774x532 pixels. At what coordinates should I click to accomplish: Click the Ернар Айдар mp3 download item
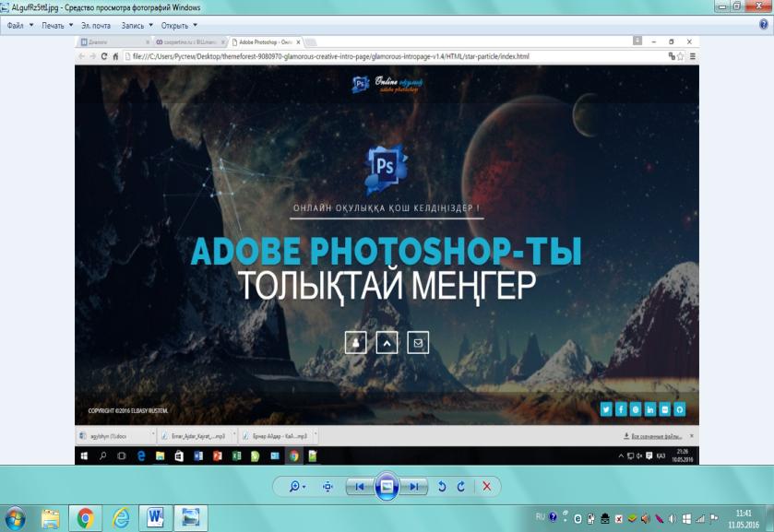[277, 436]
